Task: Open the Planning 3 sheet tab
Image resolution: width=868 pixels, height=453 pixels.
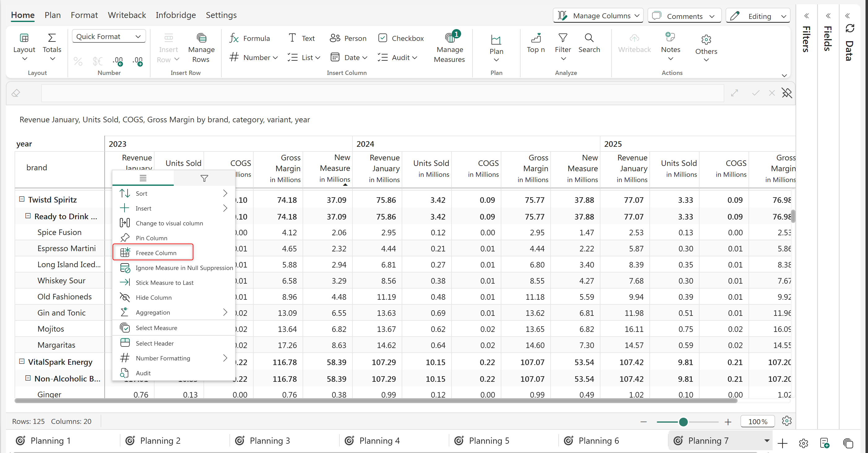Action: 269,441
